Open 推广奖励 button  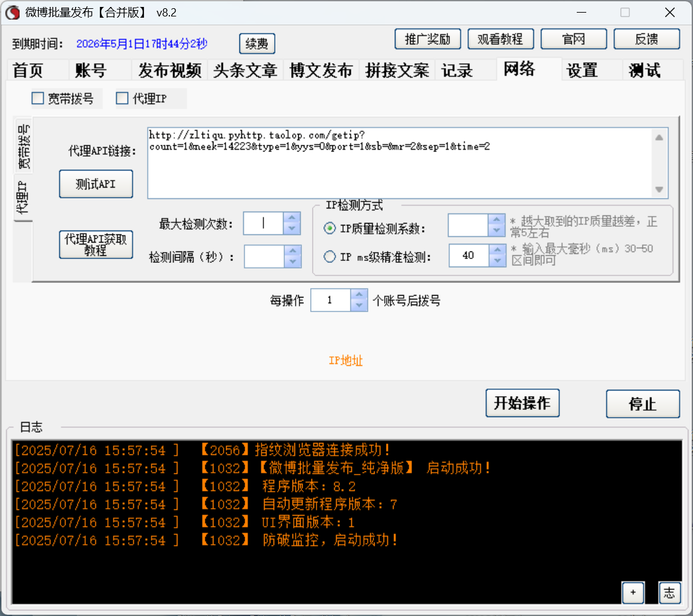tap(428, 39)
